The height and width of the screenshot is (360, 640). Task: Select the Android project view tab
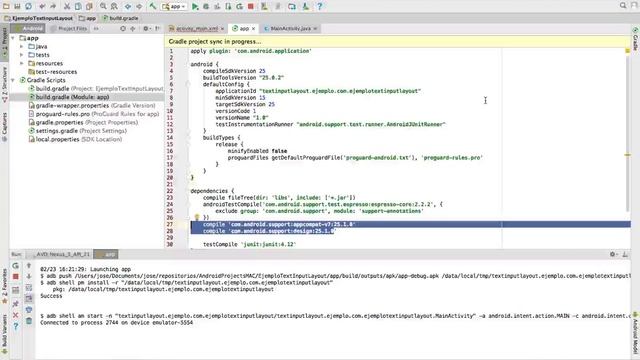coord(28,29)
